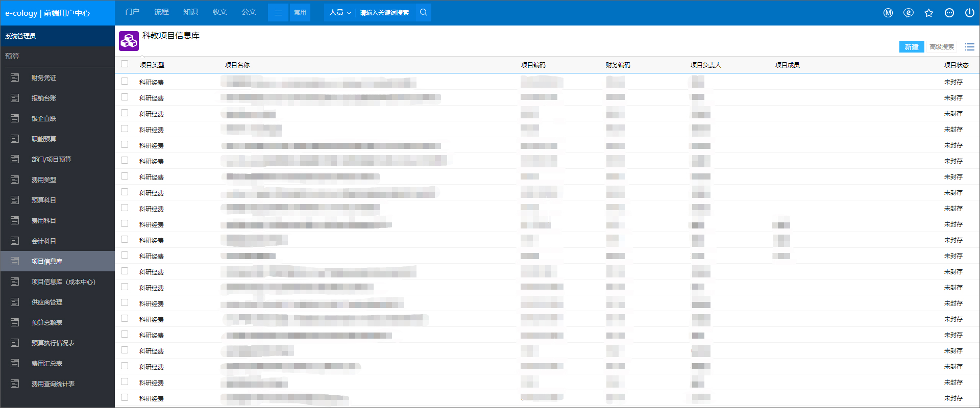Click the list view icon beside 高级搜索
Viewport: 980px width, 408px height.
pos(970,47)
